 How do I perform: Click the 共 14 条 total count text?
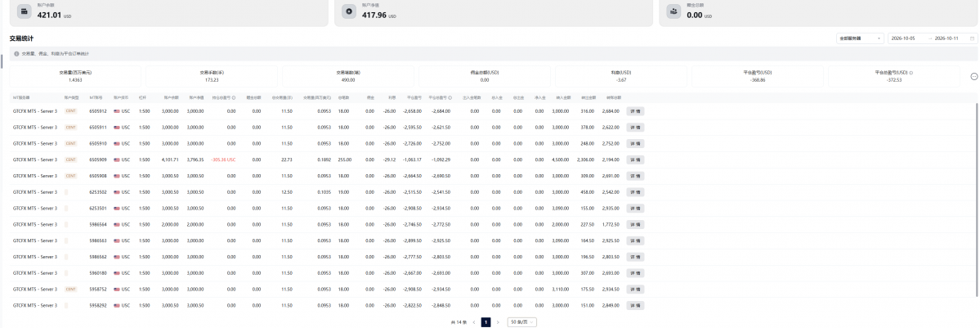pyautogui.click(x=457, y=321)
